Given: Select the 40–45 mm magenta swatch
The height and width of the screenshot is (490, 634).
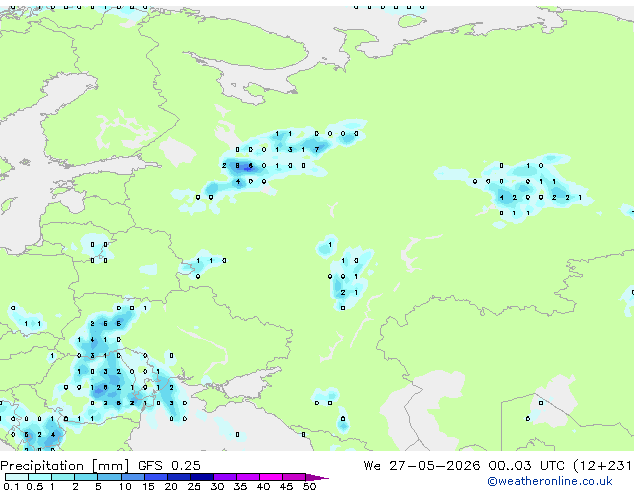Looking at the screenshot, I should coord(271,477).
